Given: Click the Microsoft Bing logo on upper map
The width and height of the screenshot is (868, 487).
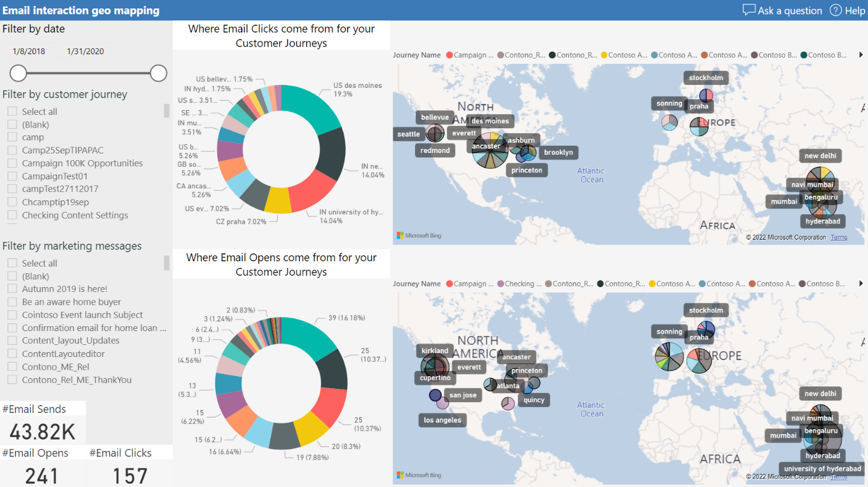Looking at the screenshot, I should tap(419, 235).
